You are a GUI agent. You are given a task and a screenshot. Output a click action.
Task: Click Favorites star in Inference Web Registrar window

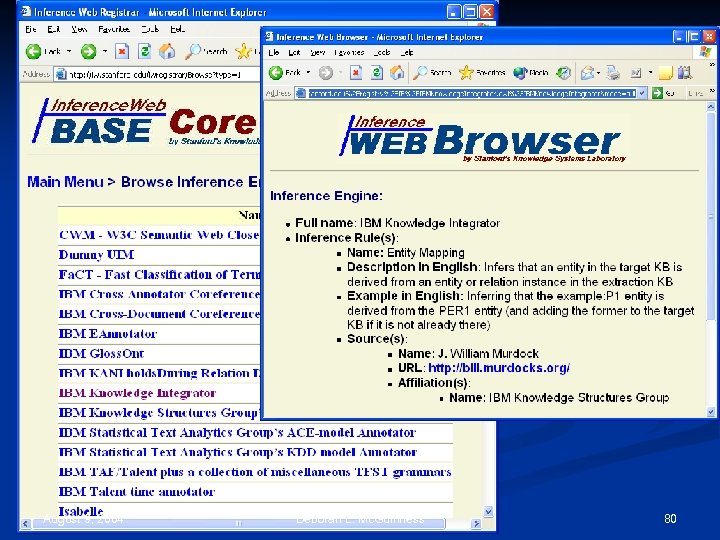click(x=243, y=51)
